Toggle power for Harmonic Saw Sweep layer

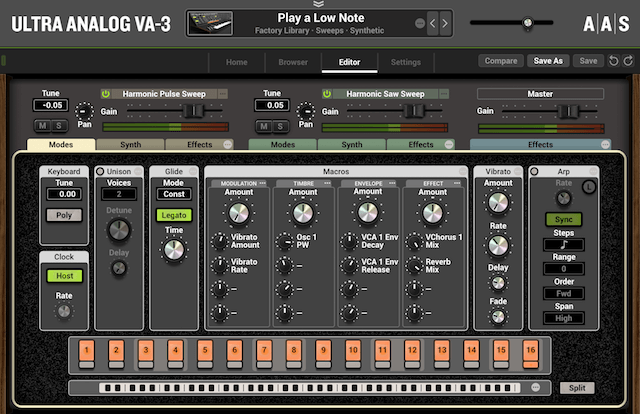pyautogui.click(x=327, y=94)
